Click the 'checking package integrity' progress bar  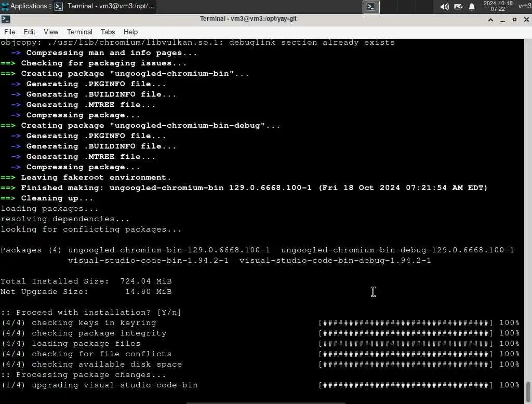tap(405, 333)
